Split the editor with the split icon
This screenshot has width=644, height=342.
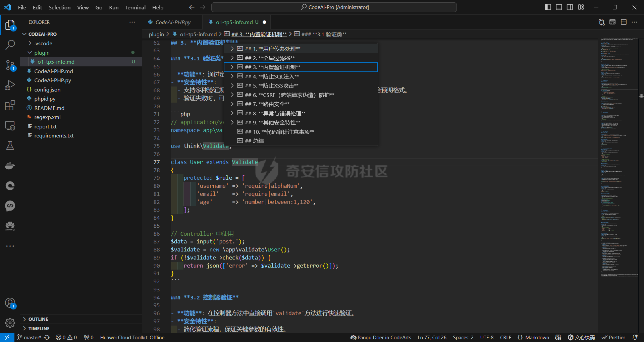(x=624, y=22)
